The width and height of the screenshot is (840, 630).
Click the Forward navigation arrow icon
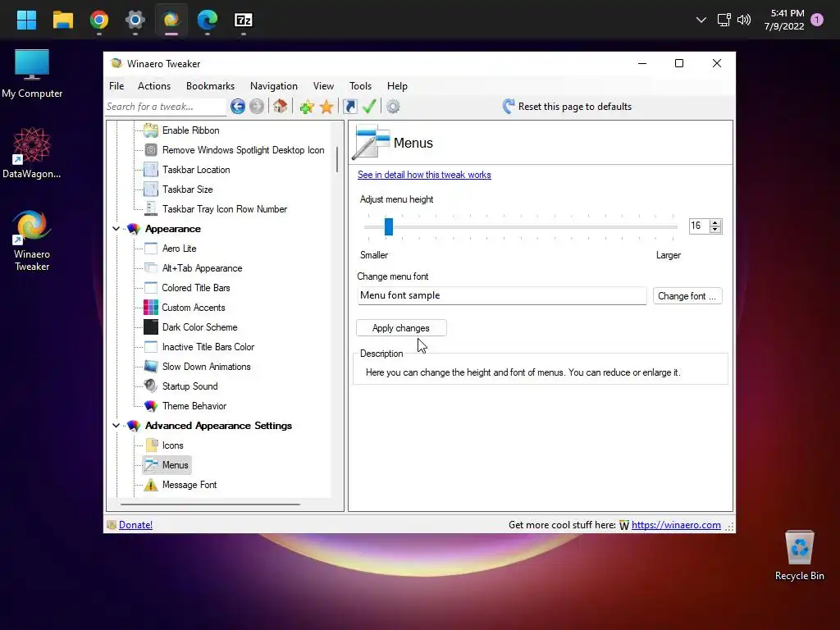pyautogui.click(x=257, y=107)
